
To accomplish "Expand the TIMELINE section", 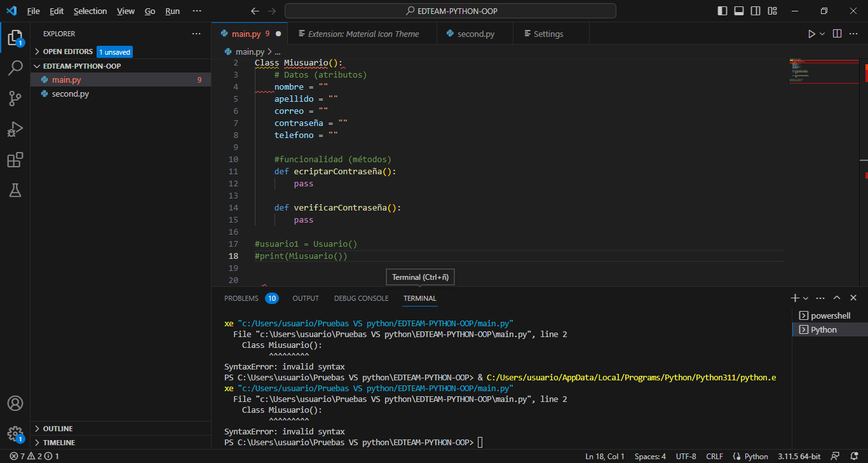I will pyautogui.click(x=58, y=443).
